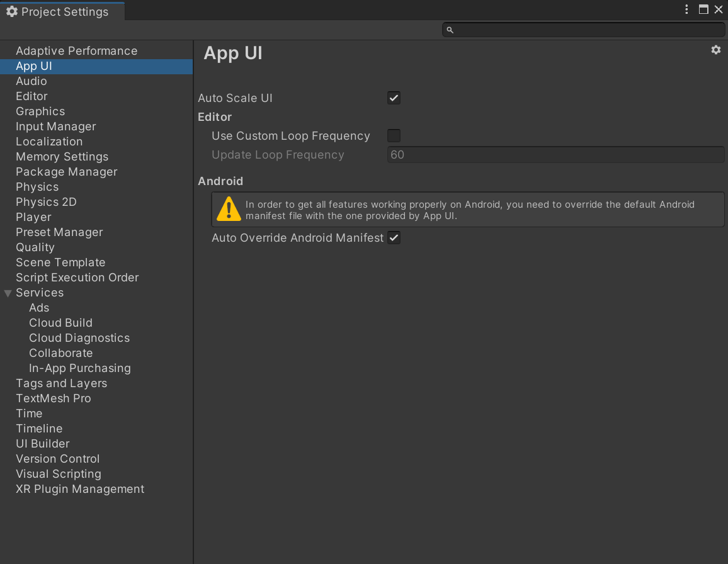This screenshot has width=728, height=564.
Task: Disable Auto Scale UI
Action: coord(394,98)
